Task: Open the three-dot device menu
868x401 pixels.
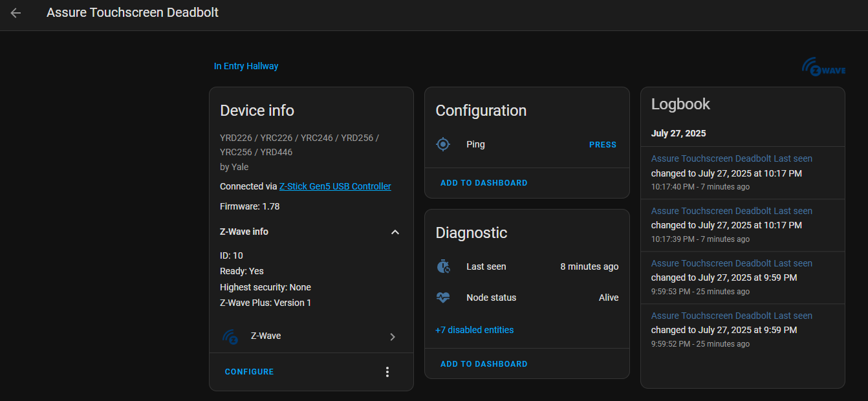Action: [x=387, y=372]
